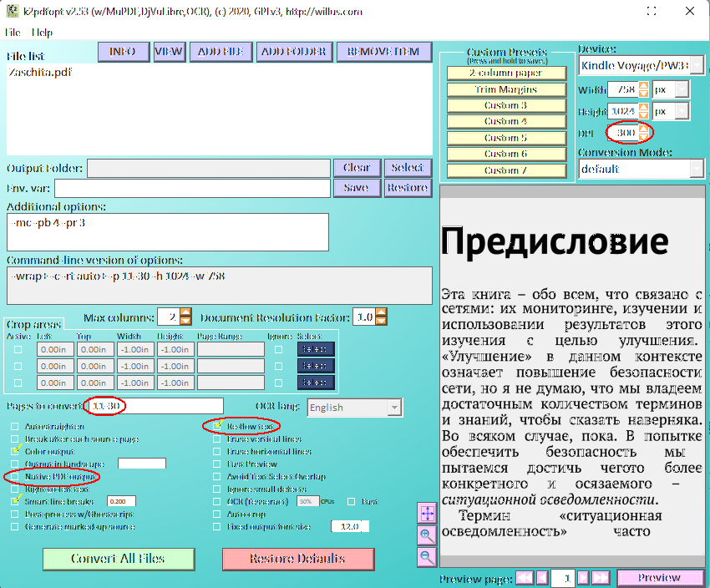Decrease the Height value with down arrow

pos(643,115)
